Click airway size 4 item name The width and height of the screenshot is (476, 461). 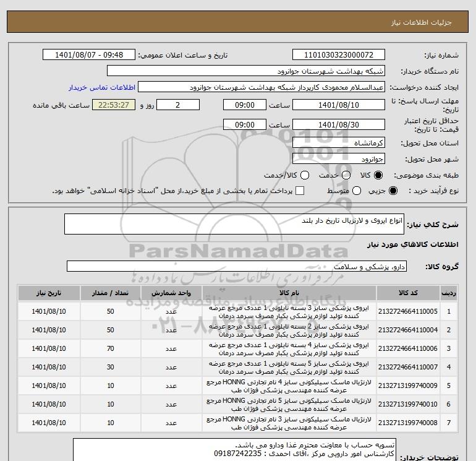click(x=289, y=349)
